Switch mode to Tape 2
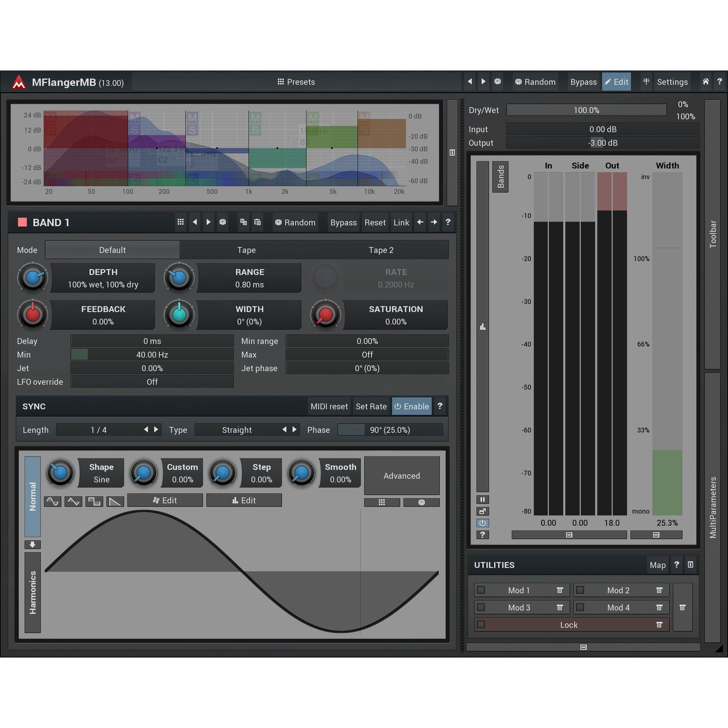This screenshot has width=728, height=728. click(381, 250)
